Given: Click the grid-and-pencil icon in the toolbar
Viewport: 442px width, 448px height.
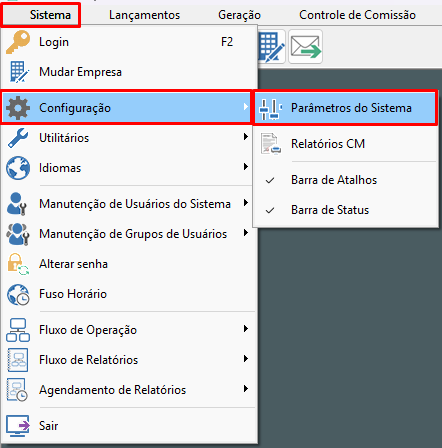Looking at the screenshot, I should (x=272, y=47).
